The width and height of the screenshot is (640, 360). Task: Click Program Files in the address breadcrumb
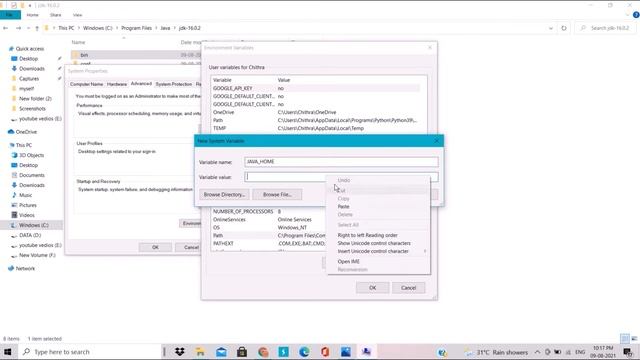click(x=136, y=28)
